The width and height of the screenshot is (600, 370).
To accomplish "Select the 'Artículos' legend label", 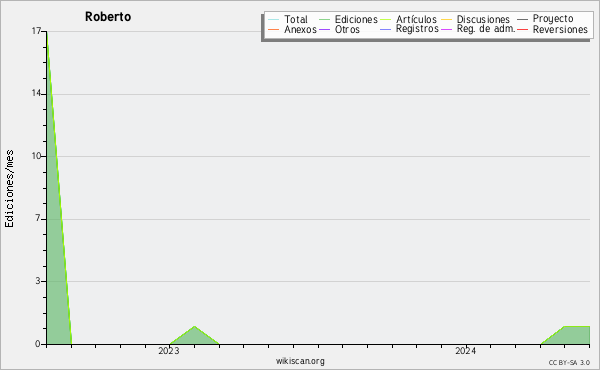I will (x=416, y=19).
